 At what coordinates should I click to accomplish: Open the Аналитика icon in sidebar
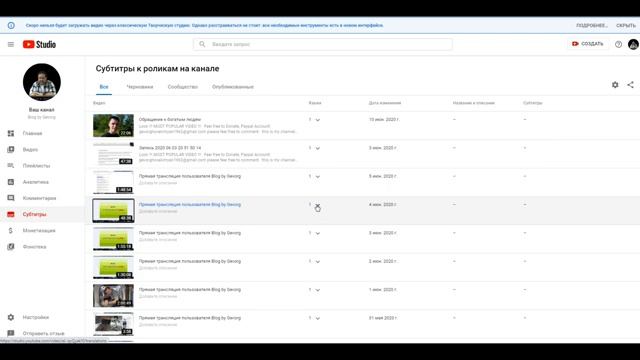11,182
